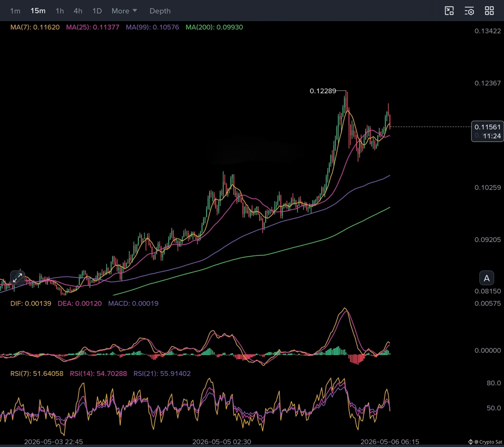Screen dimensions: 504x447
Task: Click the MA(200): 0.09930 label
Action: (214, 27)
